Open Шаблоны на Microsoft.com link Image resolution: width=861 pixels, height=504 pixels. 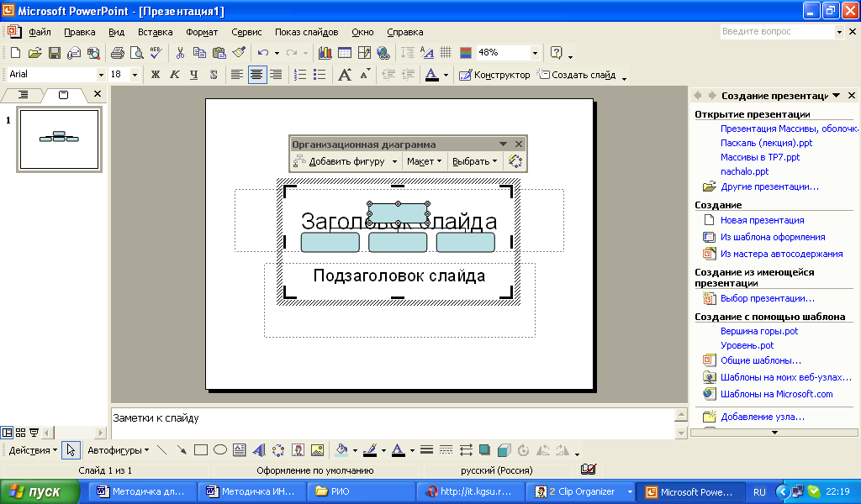click(776, 394)
